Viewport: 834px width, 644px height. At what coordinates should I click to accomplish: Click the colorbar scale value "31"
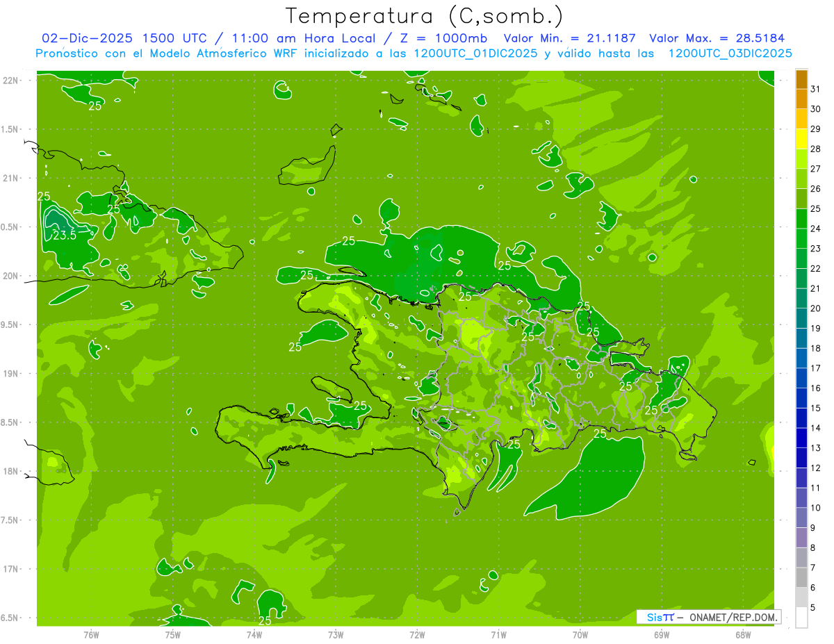click(x=816, y=89)
